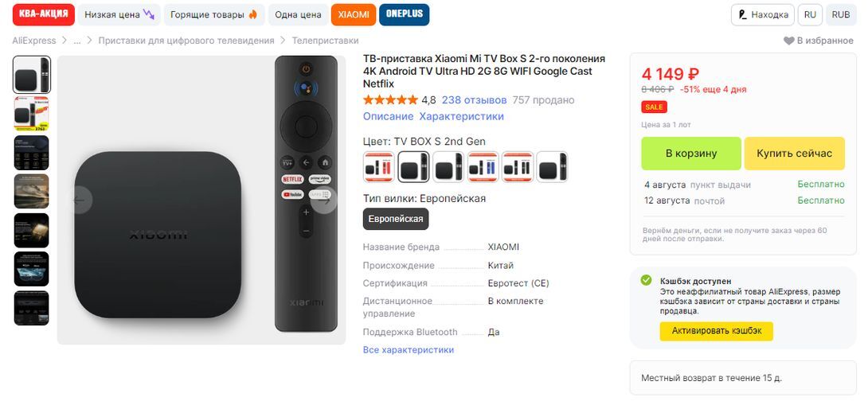Click the previous image arrow on product photo
This screenshot has height=401, width=868.
coord(79,200)
